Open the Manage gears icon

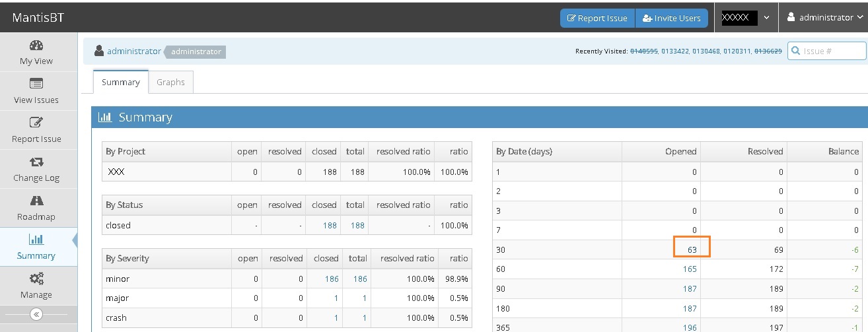[x=36, y=279]
